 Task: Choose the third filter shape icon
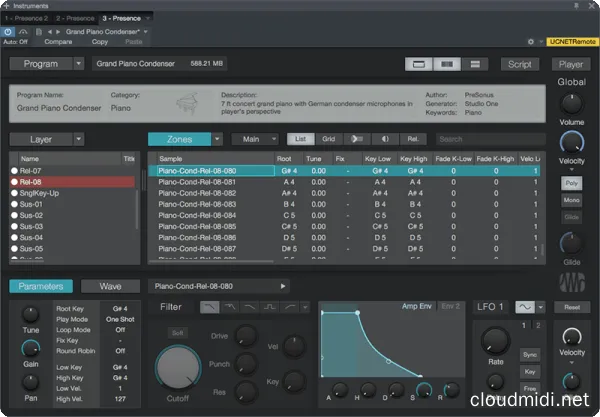click(x=249, y=307)
